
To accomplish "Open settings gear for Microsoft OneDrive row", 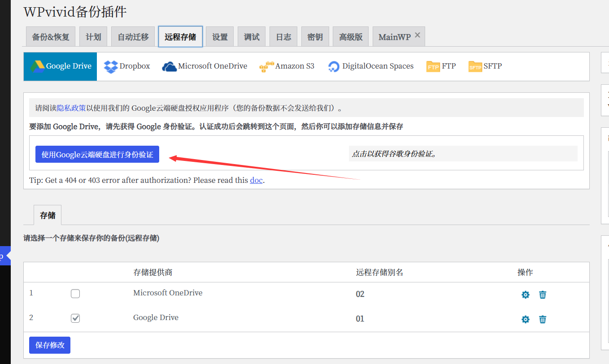I will [x=526, y=295].
